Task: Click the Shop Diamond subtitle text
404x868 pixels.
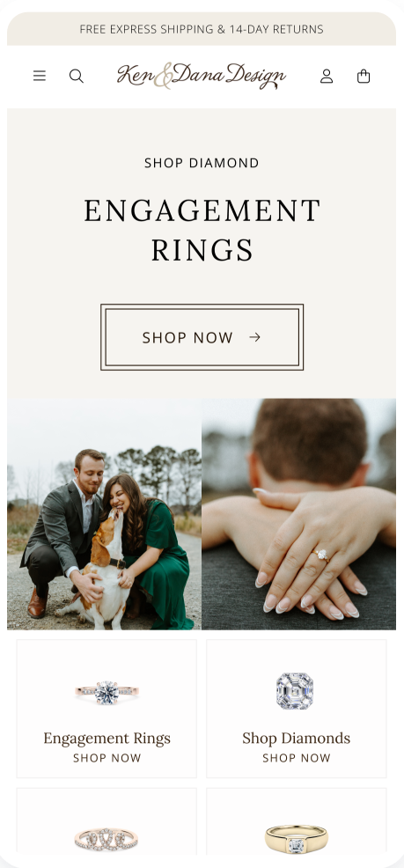Action: [202, 163]
